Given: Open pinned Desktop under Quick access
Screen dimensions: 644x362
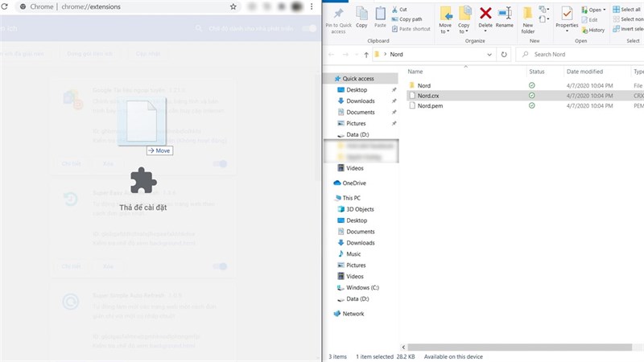Looking at the screenshot, I should click(357, 89).
